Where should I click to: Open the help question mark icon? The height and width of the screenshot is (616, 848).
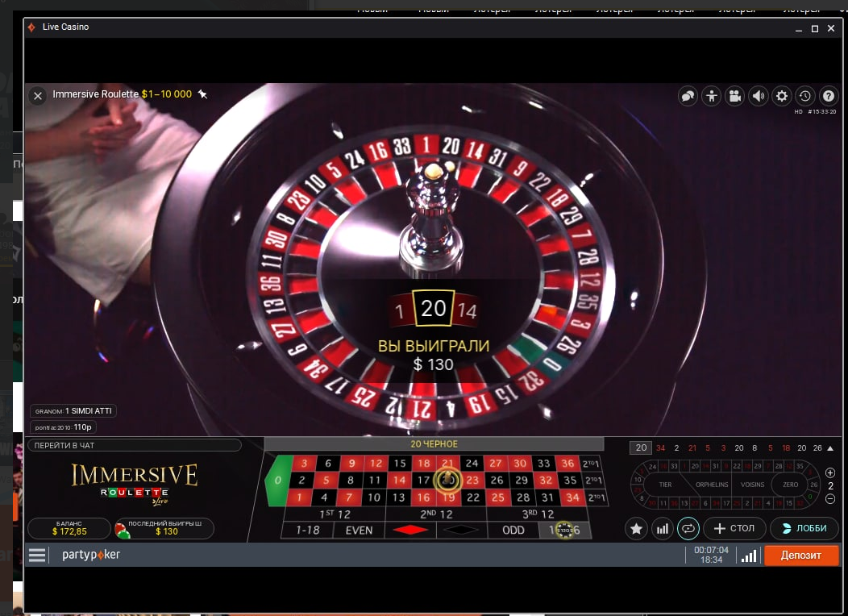tap(829, 96)
